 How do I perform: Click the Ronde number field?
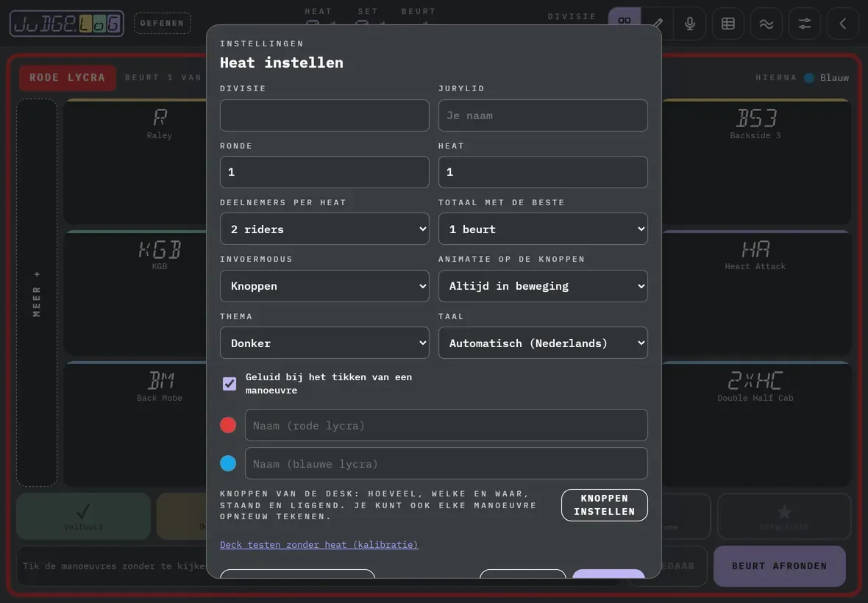324,172
